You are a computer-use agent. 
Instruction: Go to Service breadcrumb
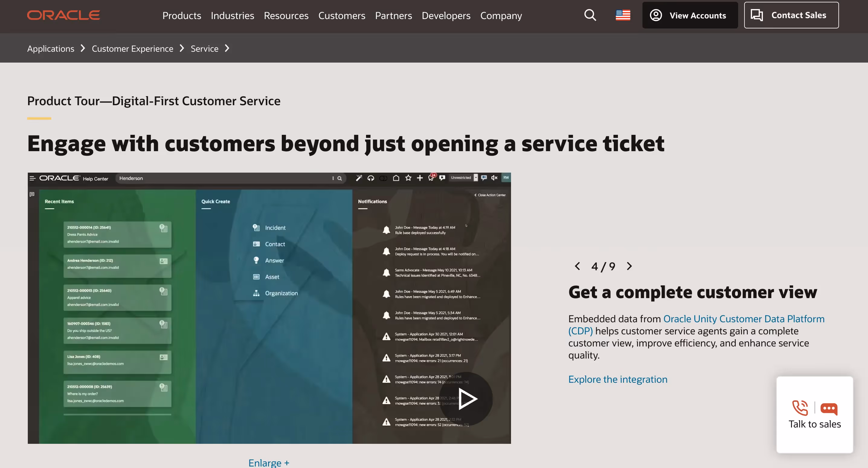point(204,49)
